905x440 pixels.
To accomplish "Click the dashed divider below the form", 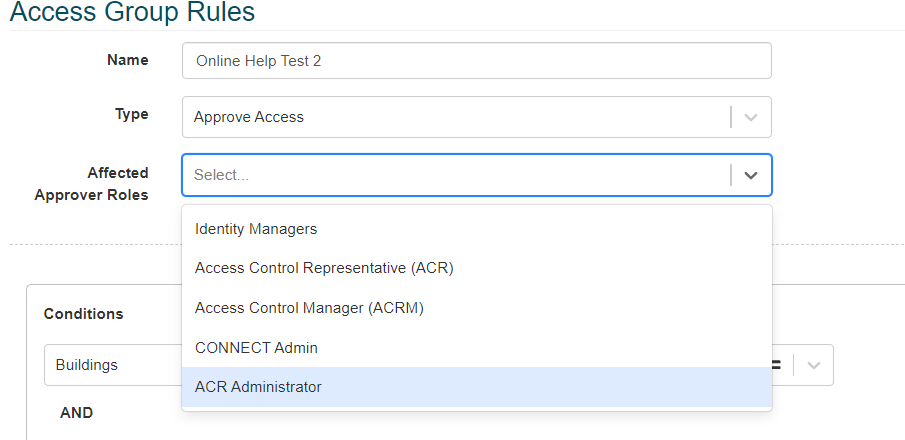I will click(x=95, y=244).
